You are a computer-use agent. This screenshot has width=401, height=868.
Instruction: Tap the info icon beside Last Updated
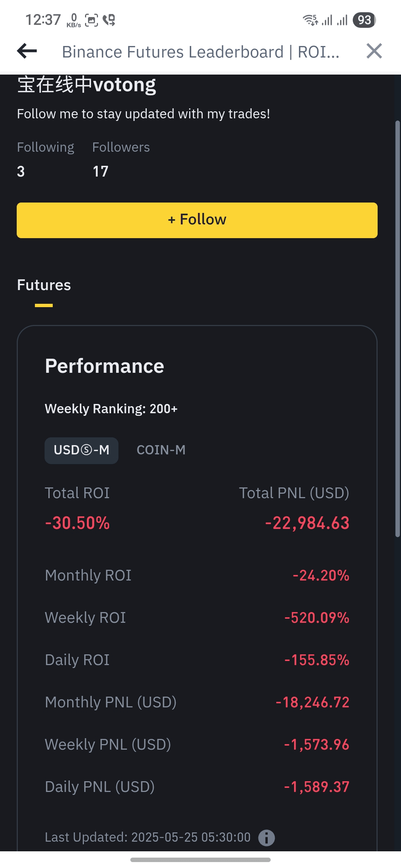(x=266, y=838)
